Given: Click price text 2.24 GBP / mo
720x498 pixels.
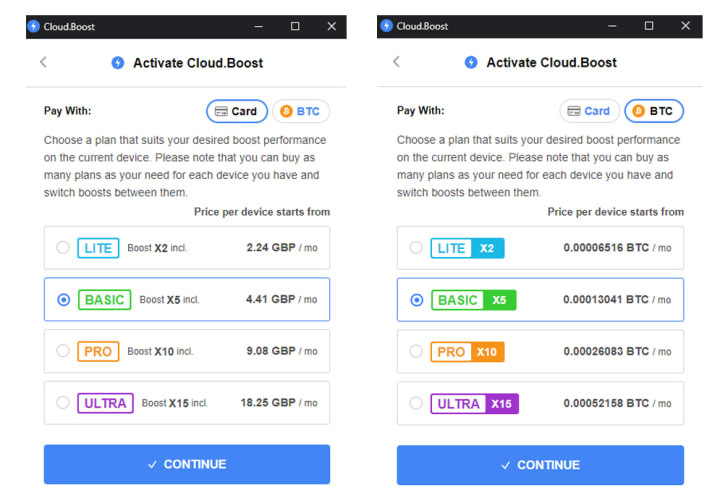Looking at the screenshot, I should (x=282, y=248).
